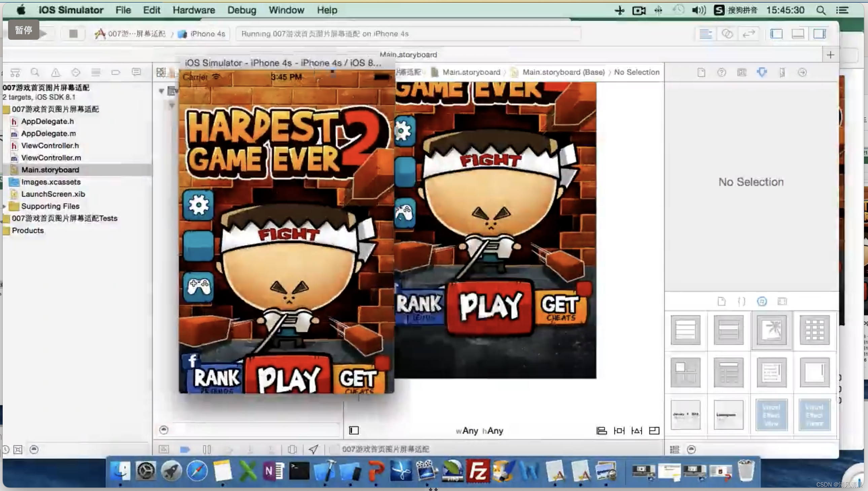
Task: Click Main.storyboard (Base) in jump bar
Action: click(563, 72)
